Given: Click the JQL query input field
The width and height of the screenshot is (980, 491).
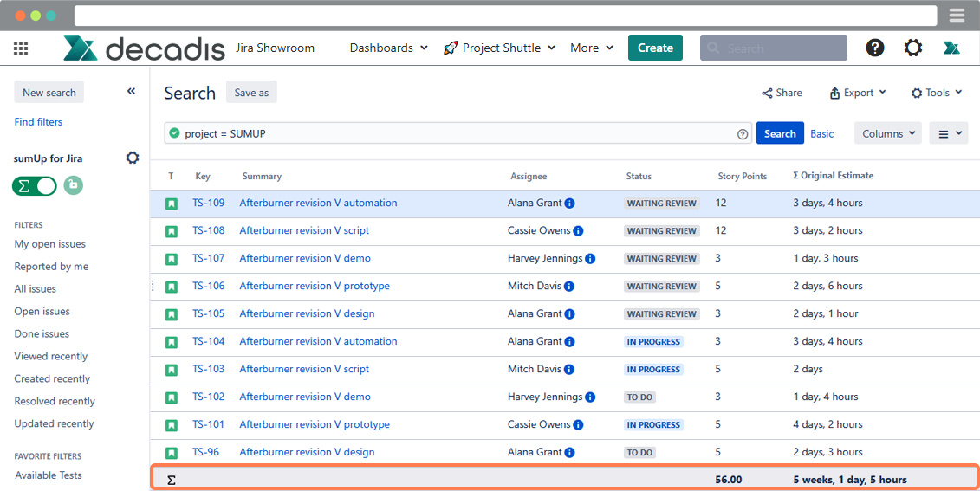Looking at the screenshot, I should click(451, 134).
